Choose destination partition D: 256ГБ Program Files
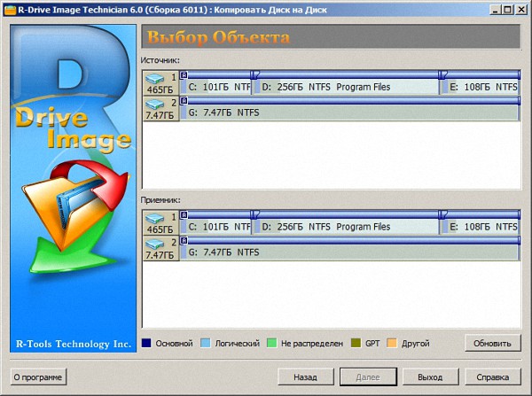 346,227
